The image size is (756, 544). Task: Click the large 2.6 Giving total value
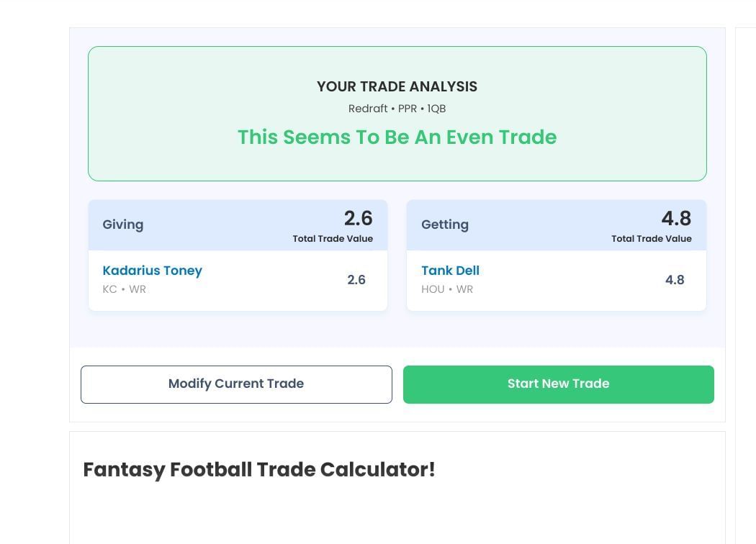tap(358, 218)
